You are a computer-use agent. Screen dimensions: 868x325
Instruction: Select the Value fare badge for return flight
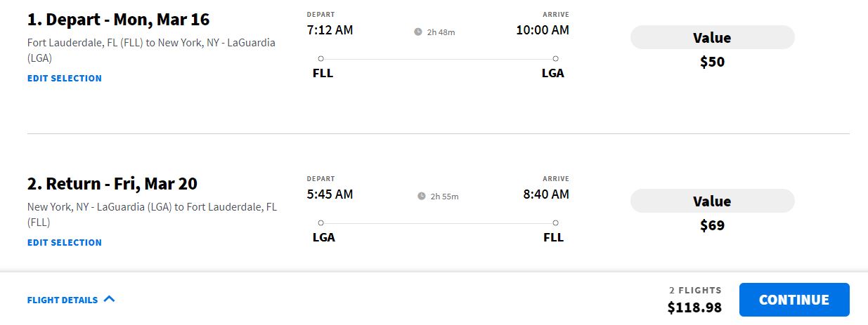coord(712,201)
